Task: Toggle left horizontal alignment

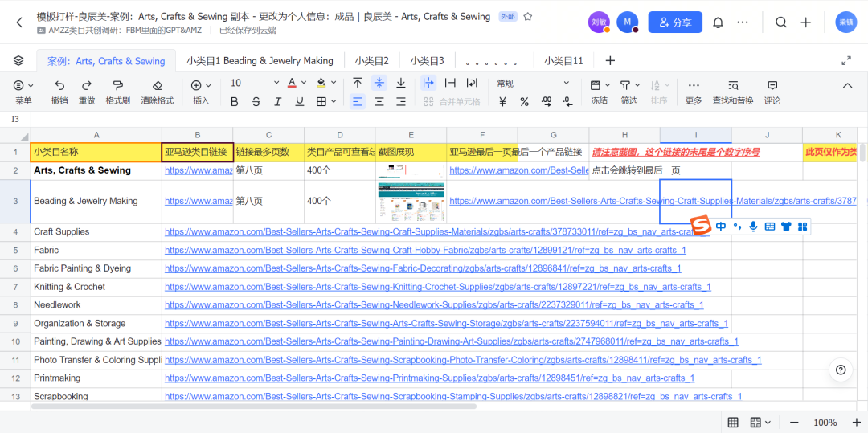Action: click(x=358, y=102)
